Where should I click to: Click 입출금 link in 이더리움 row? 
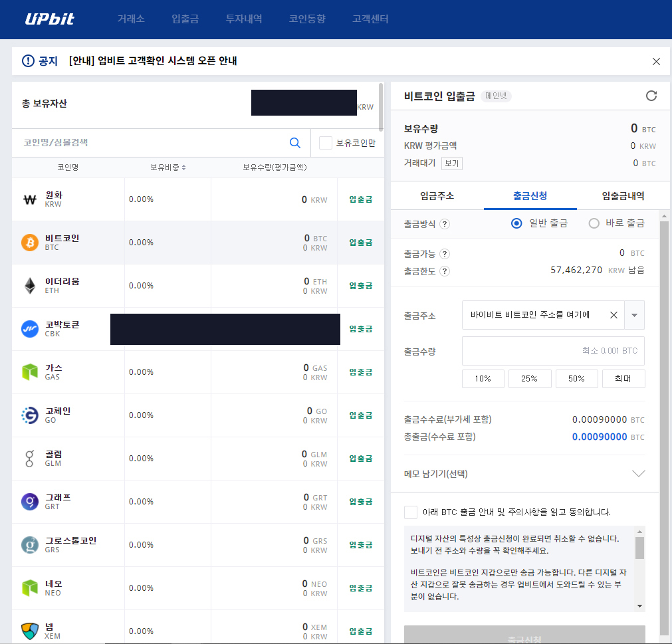(360, 286)
